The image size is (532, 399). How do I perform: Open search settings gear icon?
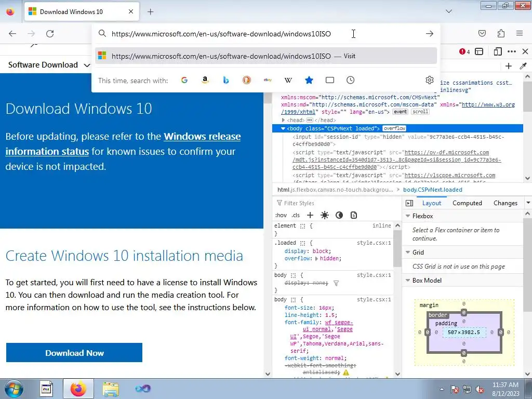tap(430, 80)
